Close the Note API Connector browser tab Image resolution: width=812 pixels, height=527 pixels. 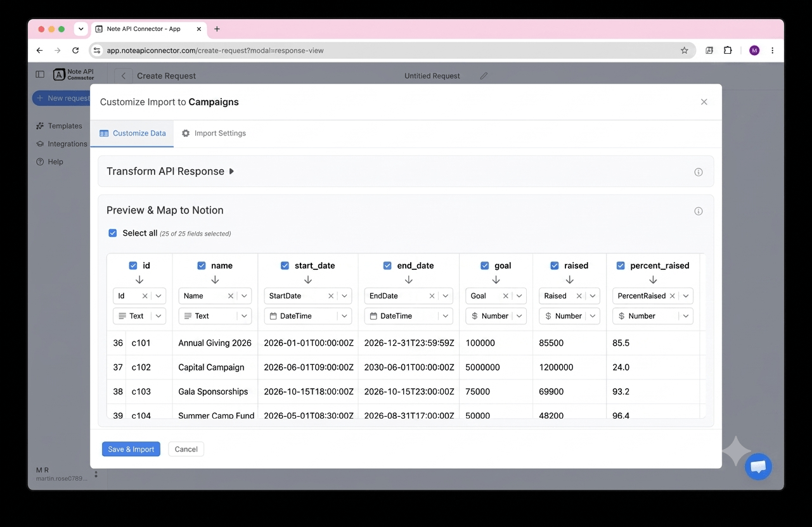coord(199,29)
